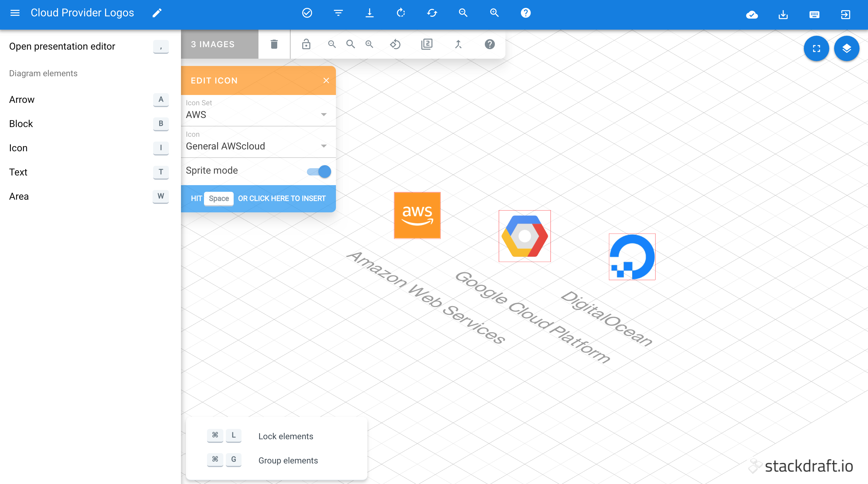Open the presentation editor
This screenshot has height=484, width=868.
point(62,46)
